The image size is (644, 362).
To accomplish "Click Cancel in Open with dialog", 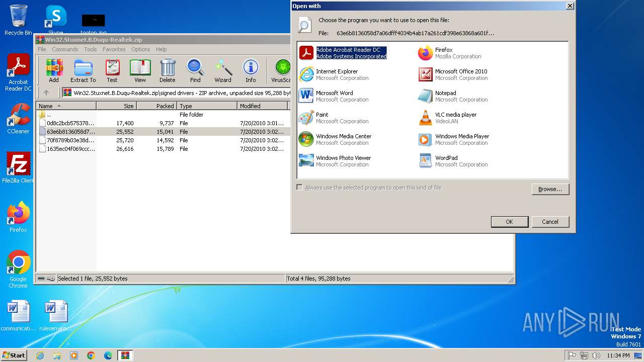I will click(x=550, y=222).
